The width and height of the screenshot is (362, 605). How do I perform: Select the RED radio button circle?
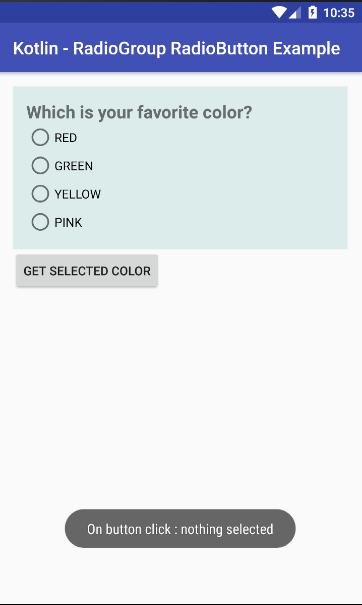click(x=40, y=137)
